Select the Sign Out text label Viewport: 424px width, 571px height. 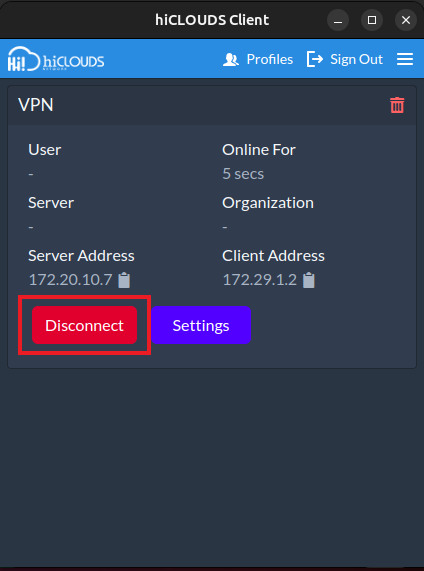356,59
